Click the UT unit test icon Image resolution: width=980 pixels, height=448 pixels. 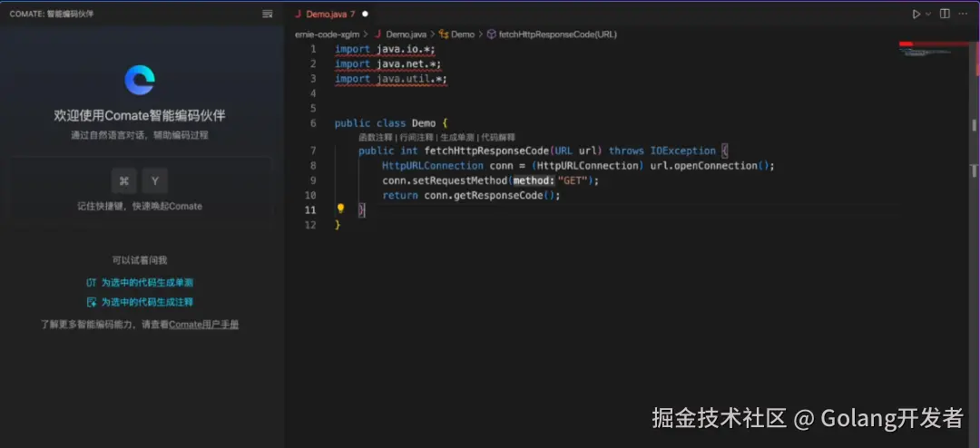pyautogui.click(x=92, y=282)
